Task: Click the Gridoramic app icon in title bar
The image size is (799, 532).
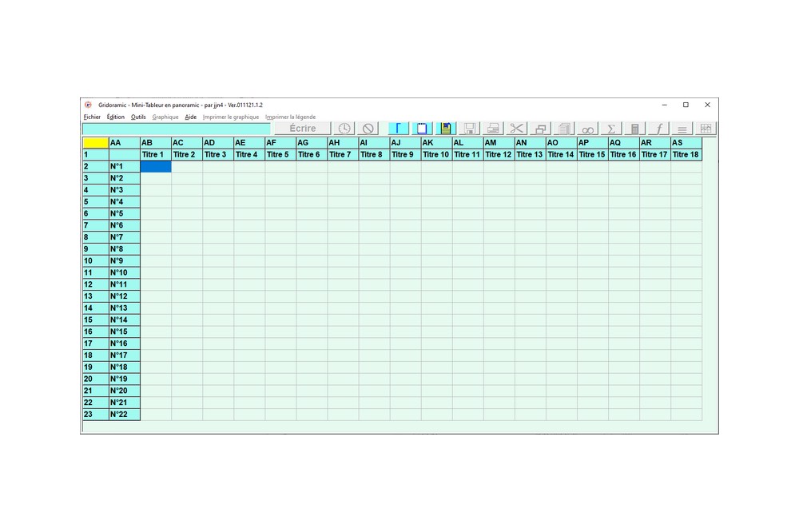Action: (88, 105)
